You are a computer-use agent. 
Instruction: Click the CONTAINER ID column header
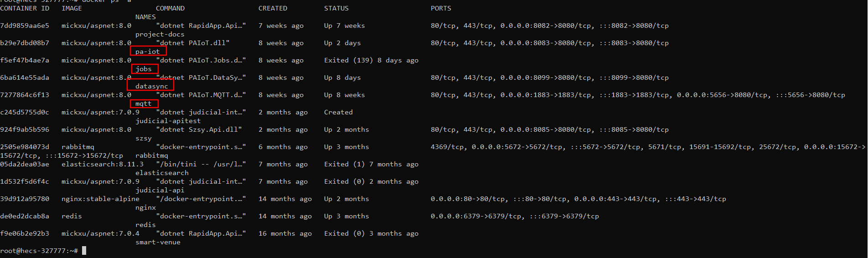(x=25, y=8)
